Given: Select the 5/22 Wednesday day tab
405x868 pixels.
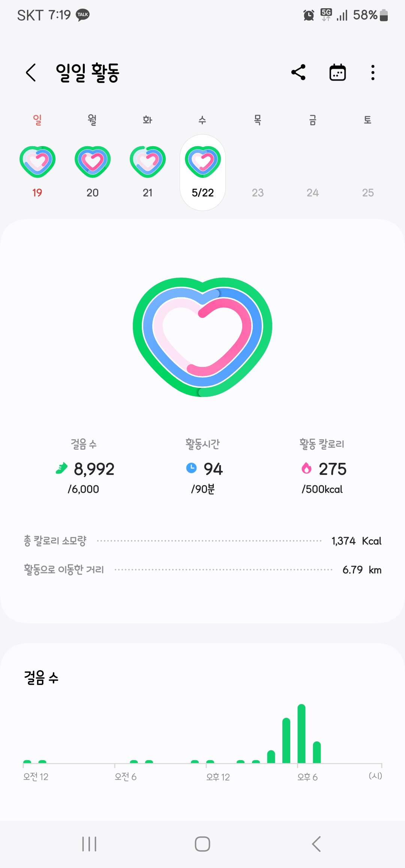Looking at the screenshot, I should (x=202, y=172).
